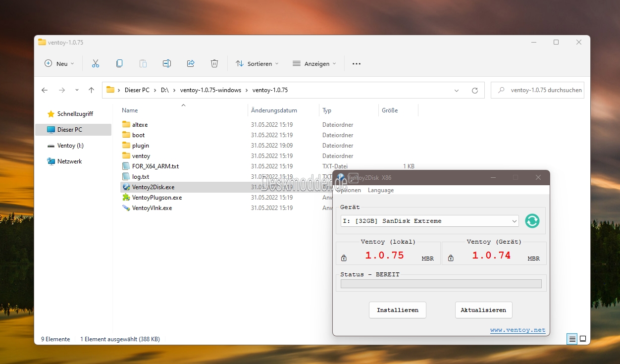This screenshot has height=364, width=620.
Task: Click the Copy icon in Explorer toolbar
Action: [x=119, y=63]
